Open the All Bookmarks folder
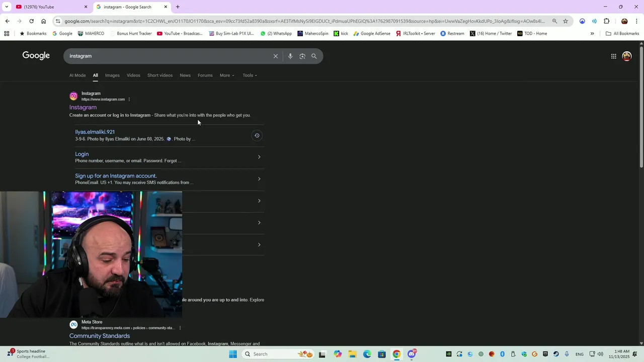This screenshot has height=362, width=644. click(x=622, y=34)
